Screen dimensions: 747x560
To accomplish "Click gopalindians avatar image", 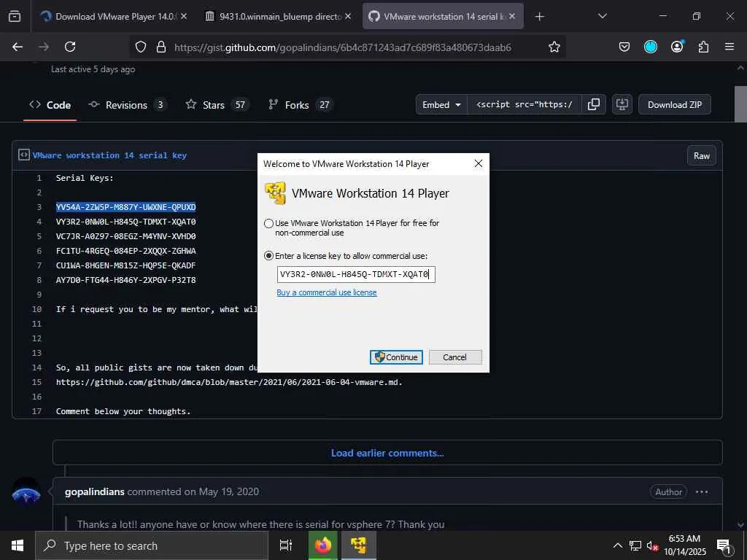I will [x=26, y=491].
